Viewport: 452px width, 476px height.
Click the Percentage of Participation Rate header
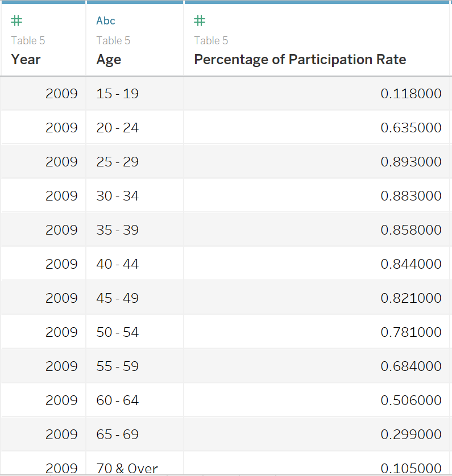(300, 59)
